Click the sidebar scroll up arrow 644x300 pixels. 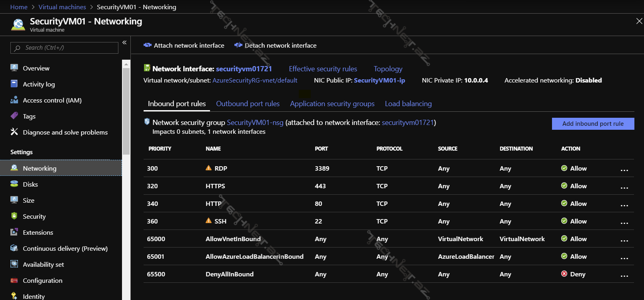tap(126, 64)
